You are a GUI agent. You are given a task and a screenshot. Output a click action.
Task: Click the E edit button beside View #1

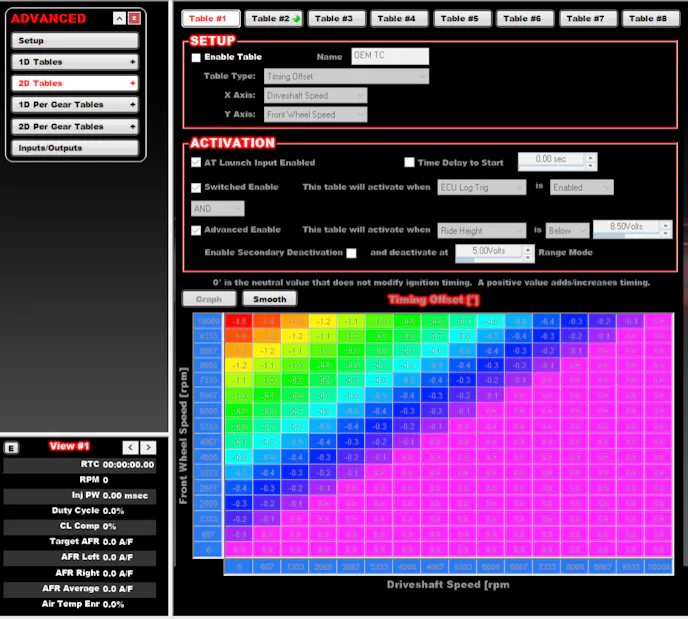coord(11,447)
